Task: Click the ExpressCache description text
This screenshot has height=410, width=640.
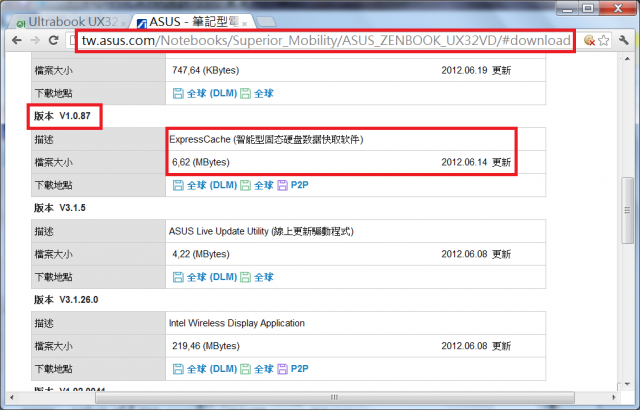Action: [266, 140]
